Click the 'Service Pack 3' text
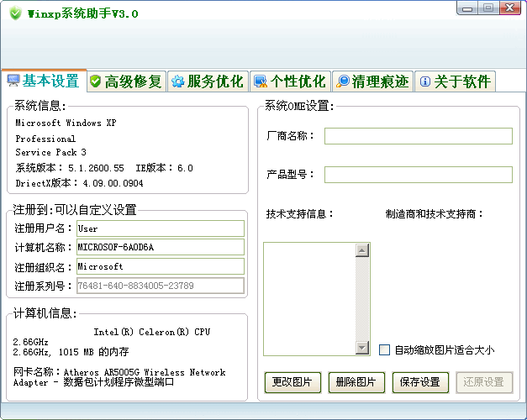This screenshot has width=527, height=420. (50, 152)
